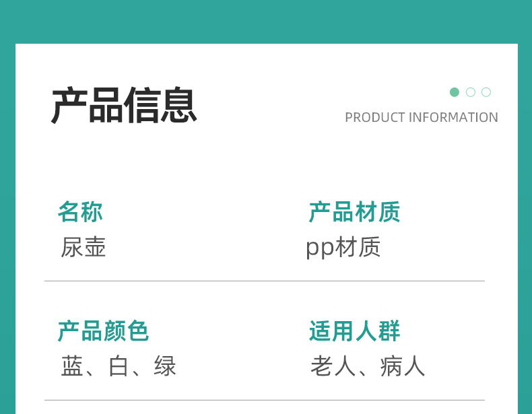Viewport: 532px width, 414px height.
Task: Click the filled green pagination dot
Action: tap(455, 92)
